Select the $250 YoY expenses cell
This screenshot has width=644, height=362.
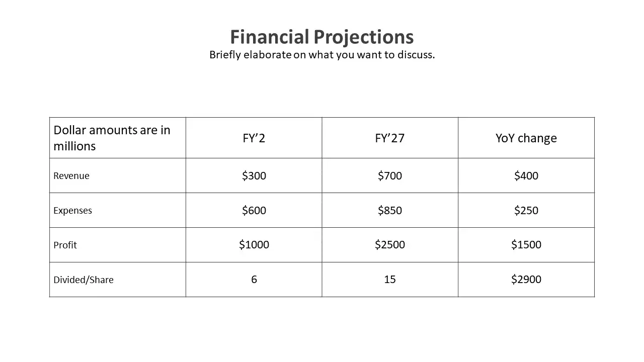(526, 210)
